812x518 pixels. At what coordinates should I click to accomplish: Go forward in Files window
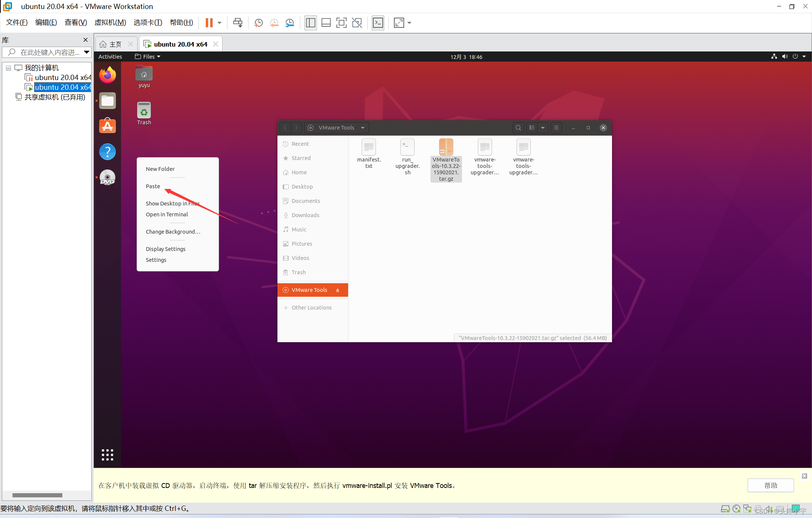point(296,128)
